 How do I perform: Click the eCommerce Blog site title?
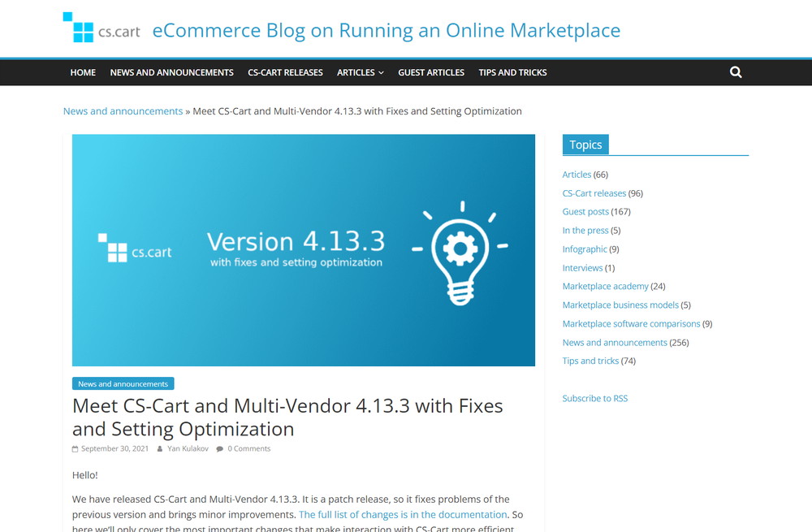(387, 31)
